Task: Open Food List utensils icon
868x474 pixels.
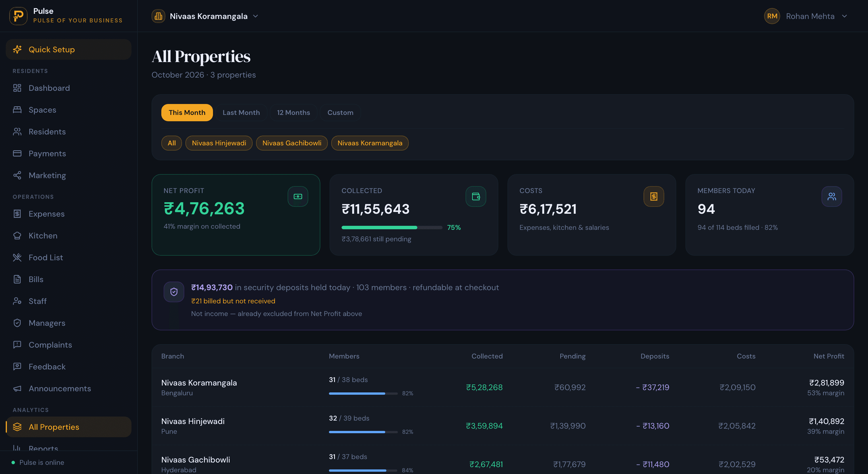Action: pos(17,258)
